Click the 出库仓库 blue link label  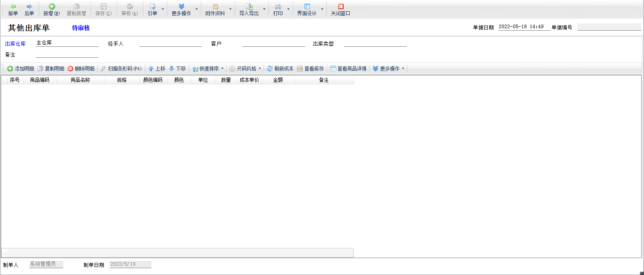point(15,44)
